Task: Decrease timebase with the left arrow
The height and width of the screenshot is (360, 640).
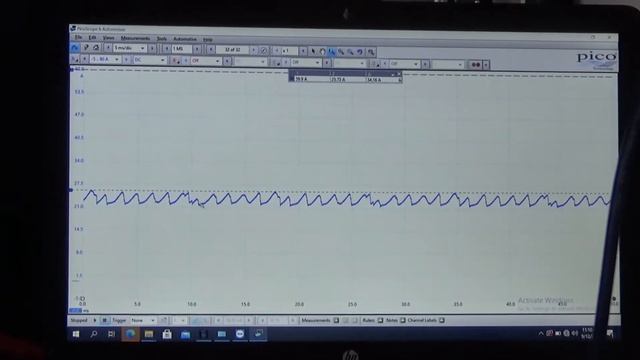Action: pos(108,49)
